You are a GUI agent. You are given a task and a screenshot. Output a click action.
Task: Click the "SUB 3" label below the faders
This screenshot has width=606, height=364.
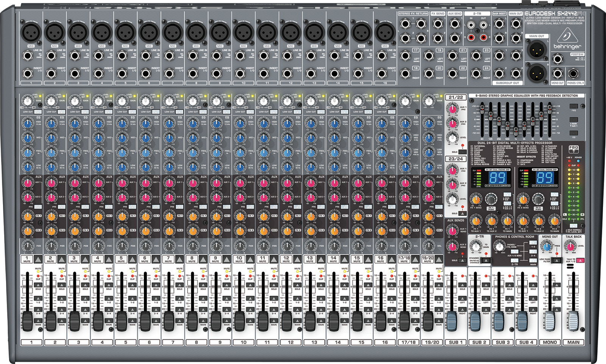(x=503, y=342)
